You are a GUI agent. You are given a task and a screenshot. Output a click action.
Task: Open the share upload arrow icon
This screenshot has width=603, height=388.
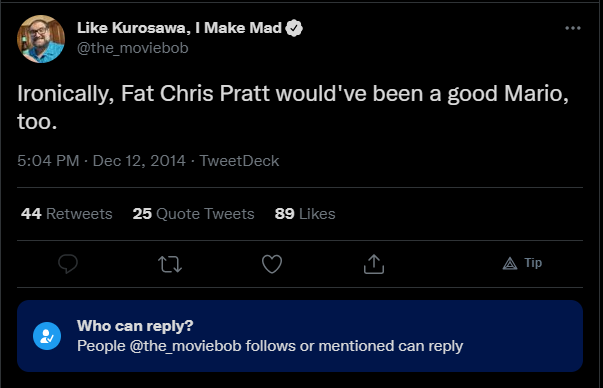click(x=374, y=264)
